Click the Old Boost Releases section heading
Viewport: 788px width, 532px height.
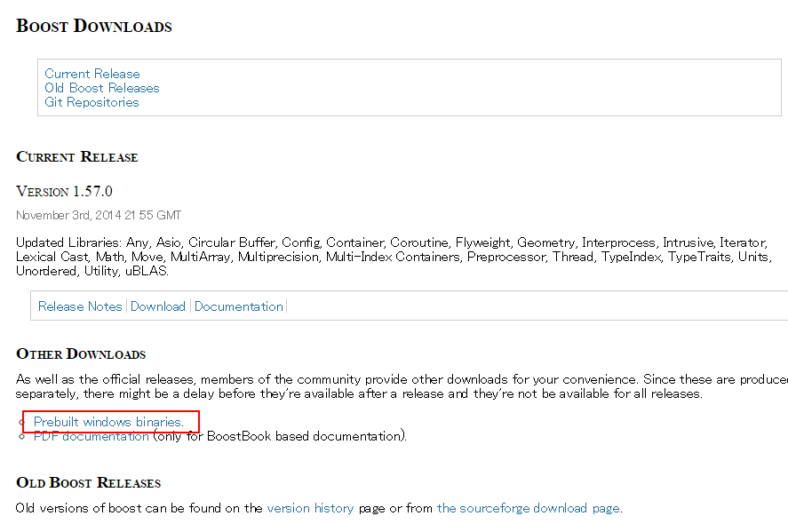click(89, 483)
